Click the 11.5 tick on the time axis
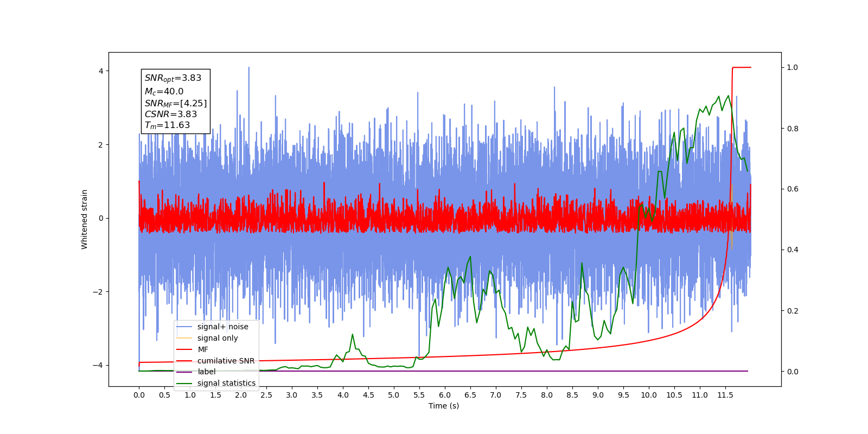This screenshot has width=868, height=434. pos(725,395)
